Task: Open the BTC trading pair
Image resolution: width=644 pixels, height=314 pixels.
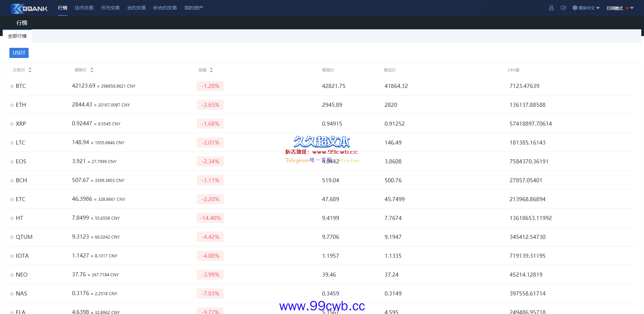Action: pos(21,86)
